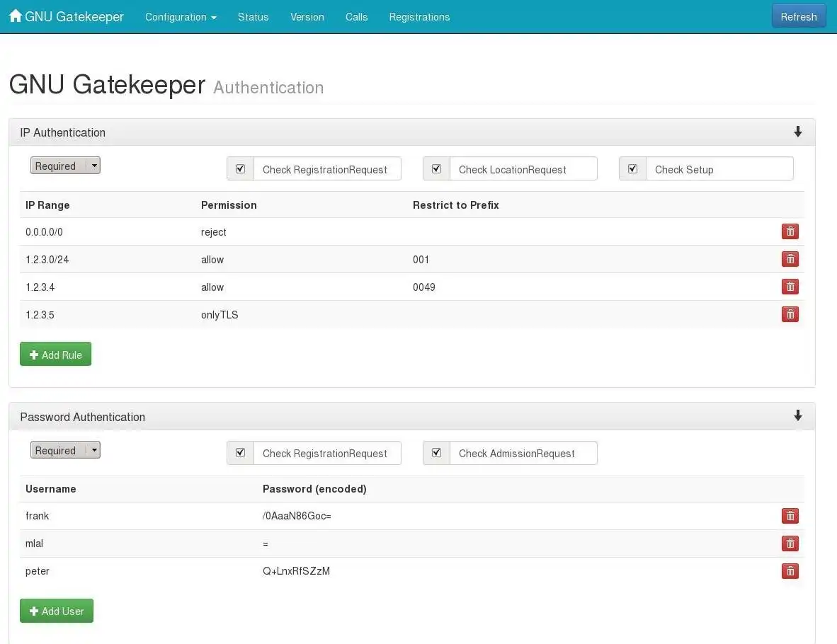Image resolution: width=837 pixels, height=644 pixels.
Task: Open the Version page
Action: click(307, 17)
